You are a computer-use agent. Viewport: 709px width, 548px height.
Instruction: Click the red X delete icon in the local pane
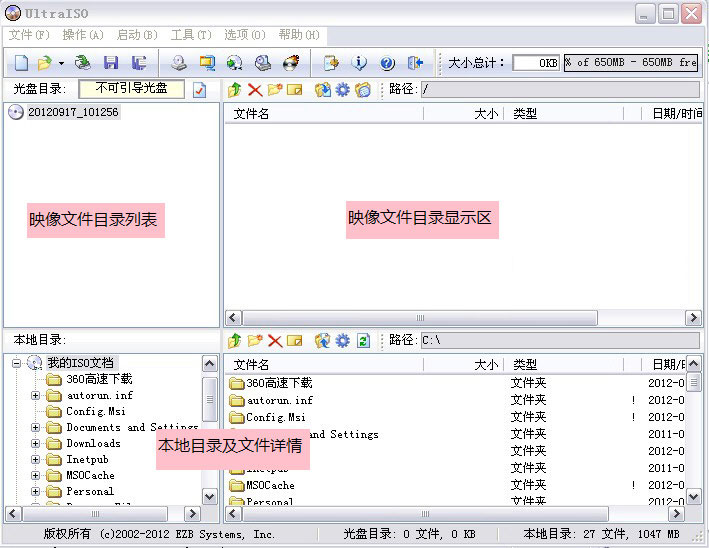(x=275, y=340)
